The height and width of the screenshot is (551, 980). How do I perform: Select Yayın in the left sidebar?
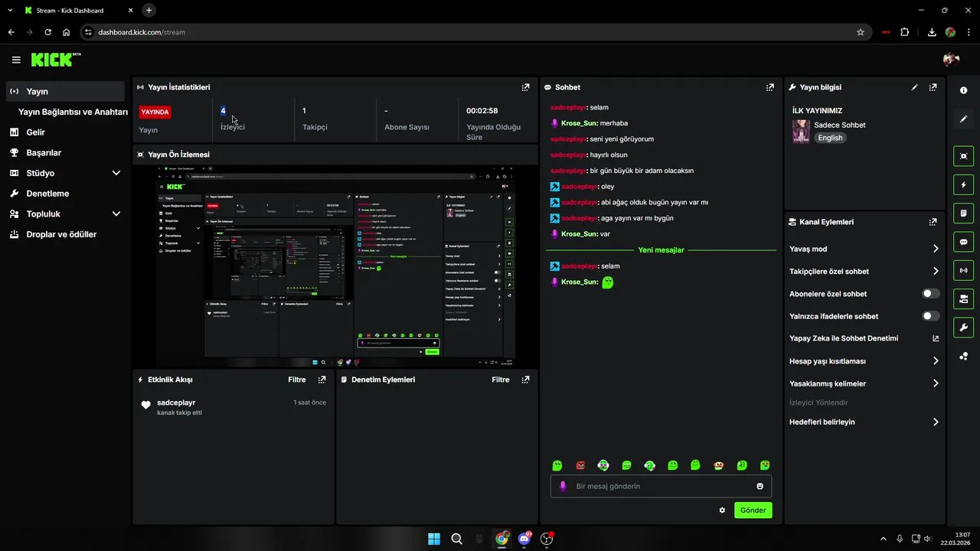[x=65, y=91]
